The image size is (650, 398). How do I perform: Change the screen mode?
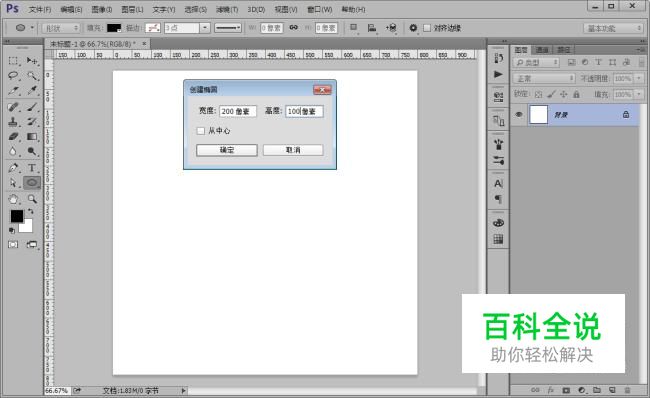tap(32, 245)
